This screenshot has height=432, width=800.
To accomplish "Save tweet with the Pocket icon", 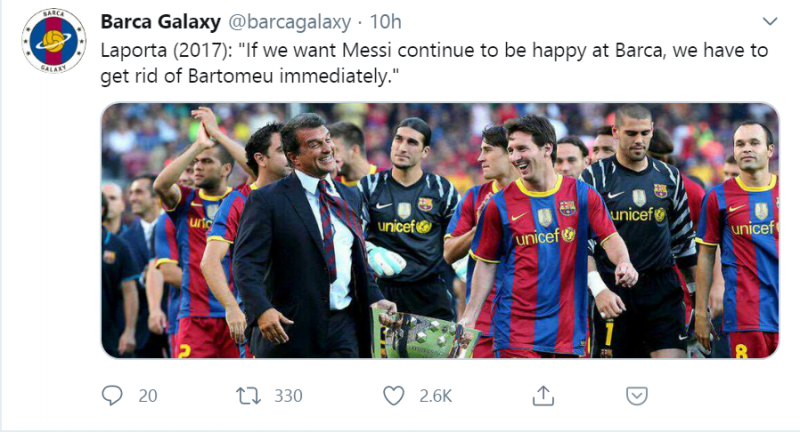I will pyautogui.click(x=635, y=395).
